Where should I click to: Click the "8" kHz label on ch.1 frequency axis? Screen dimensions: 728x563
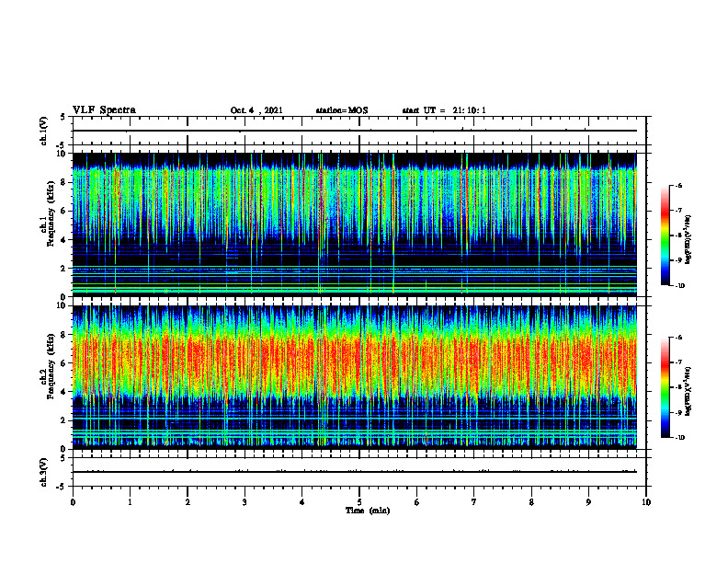63,182
